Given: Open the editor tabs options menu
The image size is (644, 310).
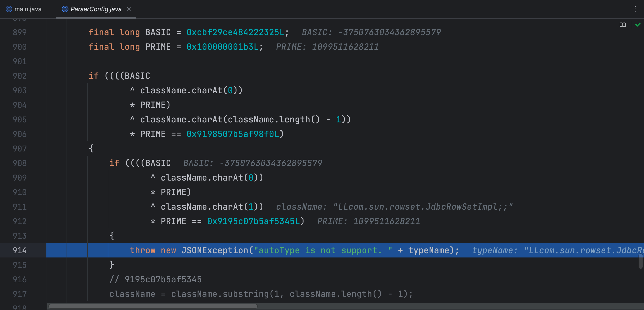Looking at the screenshot, I should pos(635,9).
